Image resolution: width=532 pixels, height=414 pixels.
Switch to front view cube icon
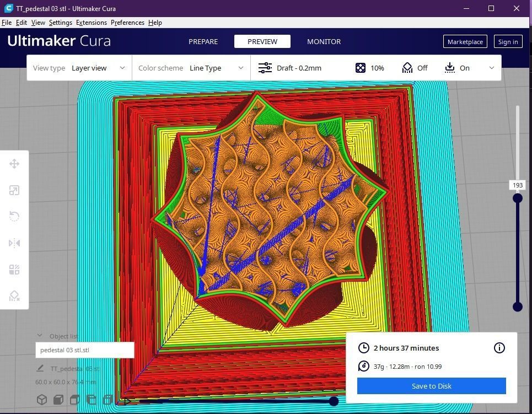tap(58, 400)
